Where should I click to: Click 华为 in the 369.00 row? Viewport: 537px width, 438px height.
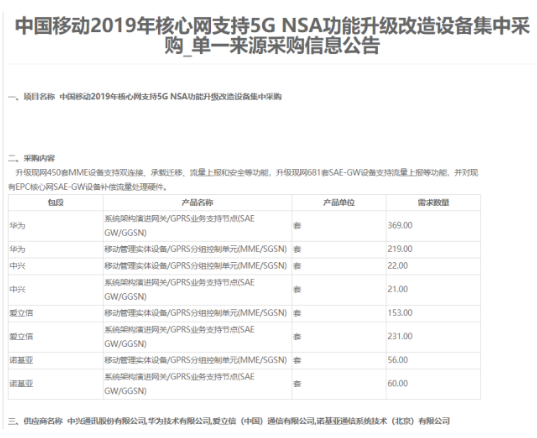tap(17, 226)
